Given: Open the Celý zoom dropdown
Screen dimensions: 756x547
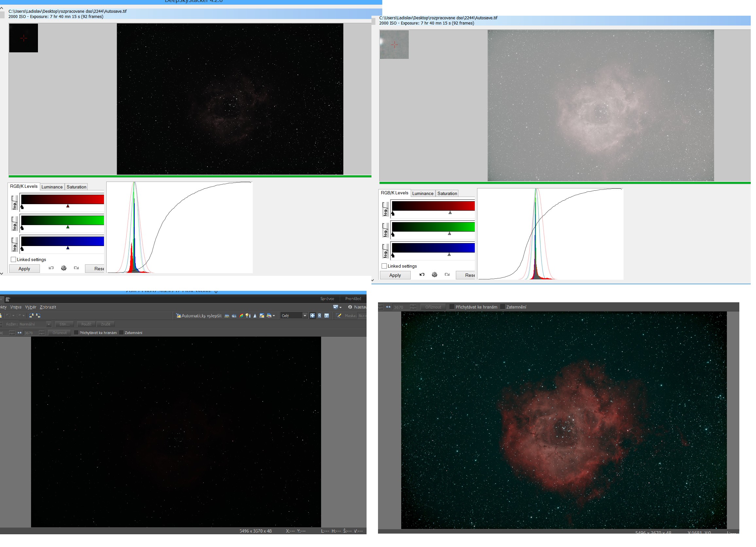Looking at the screenshot, I should [x=304, y=315].
